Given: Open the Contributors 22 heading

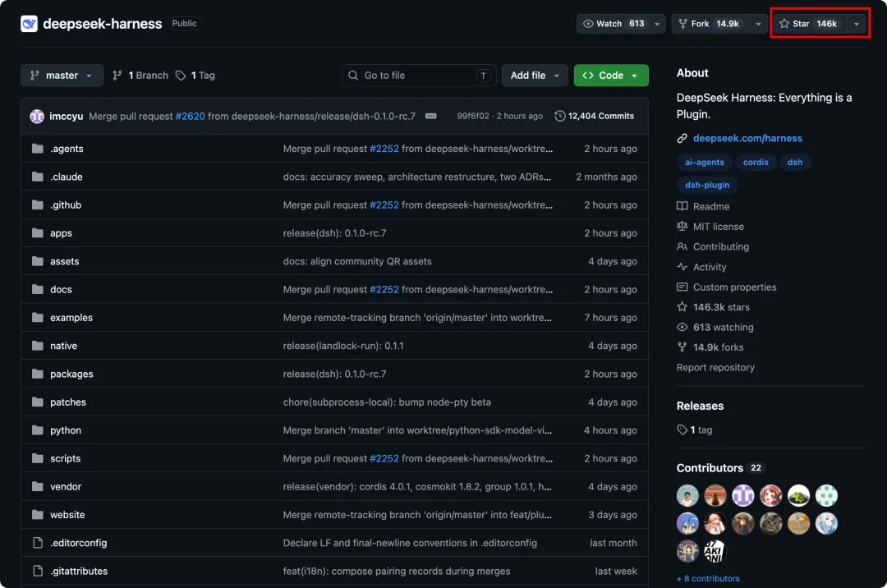Looking at the screenshot, I should pos(719,468).
